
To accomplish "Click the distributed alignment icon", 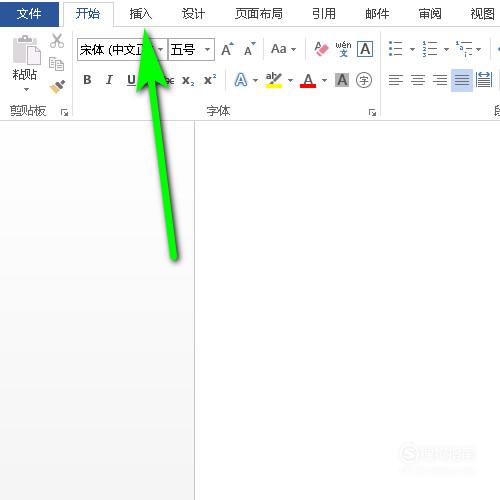I will [484, 80].
